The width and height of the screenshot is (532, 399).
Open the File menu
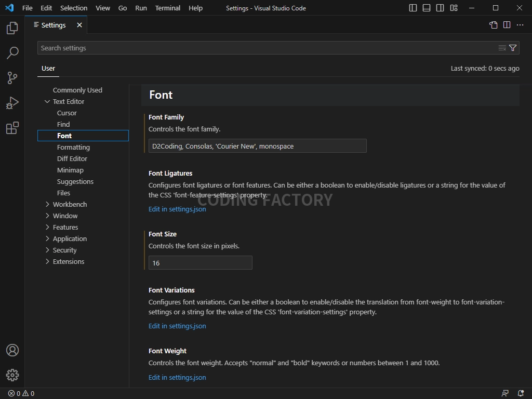pos(27,8)
